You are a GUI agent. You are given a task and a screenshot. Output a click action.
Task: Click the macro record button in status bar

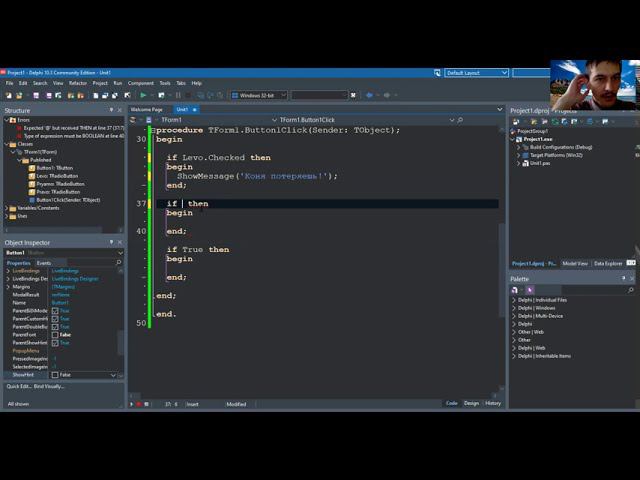coord(138,404)
